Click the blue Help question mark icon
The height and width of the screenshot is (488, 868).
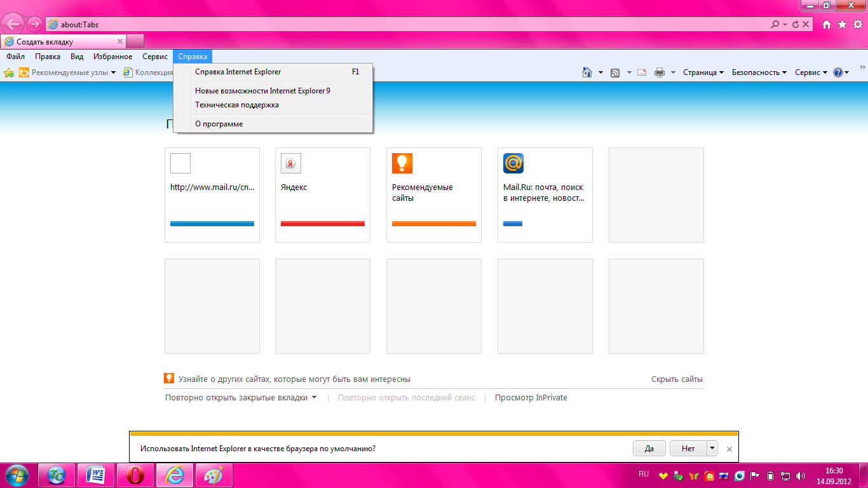point(838,72)
